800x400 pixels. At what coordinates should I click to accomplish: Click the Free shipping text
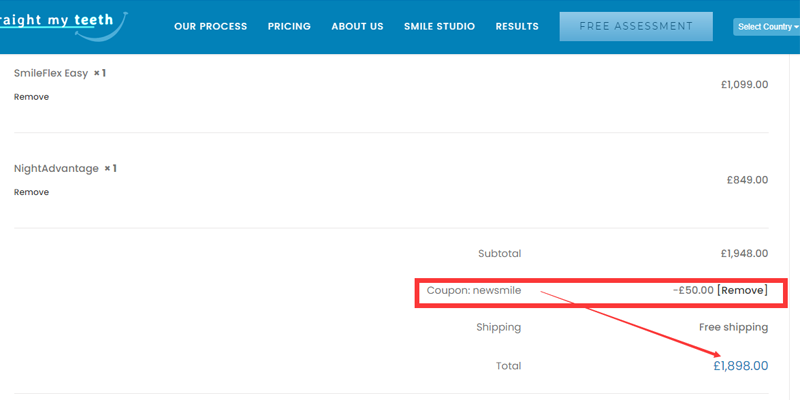(733, 328)
